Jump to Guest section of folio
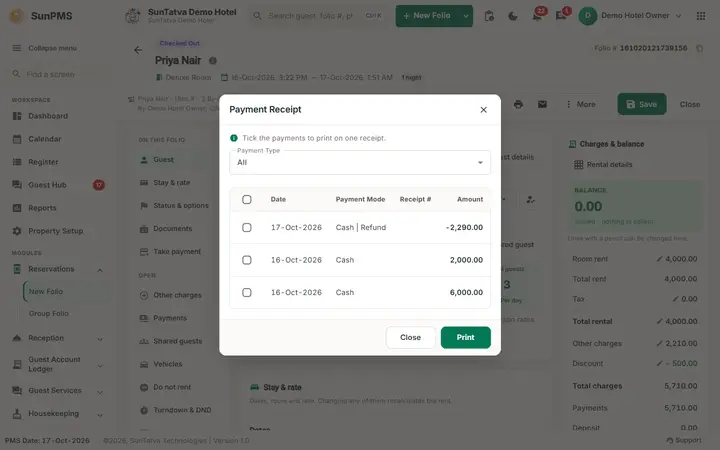 [163, 160]
